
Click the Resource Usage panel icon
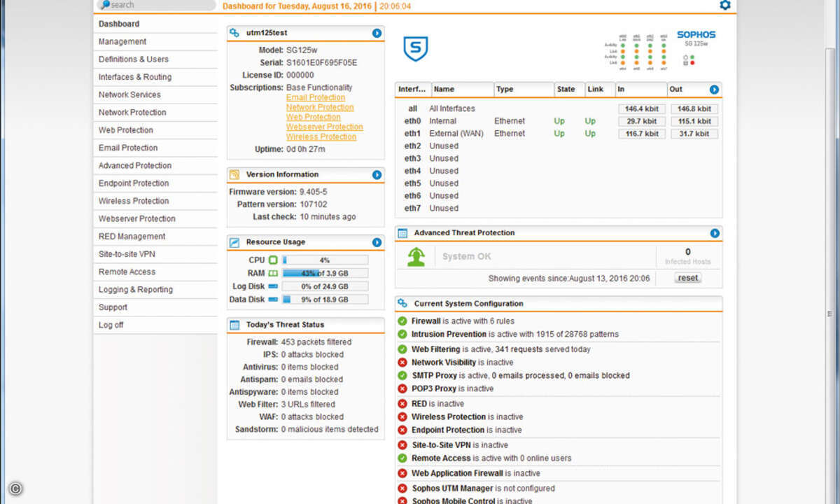(x=234, y=242)
